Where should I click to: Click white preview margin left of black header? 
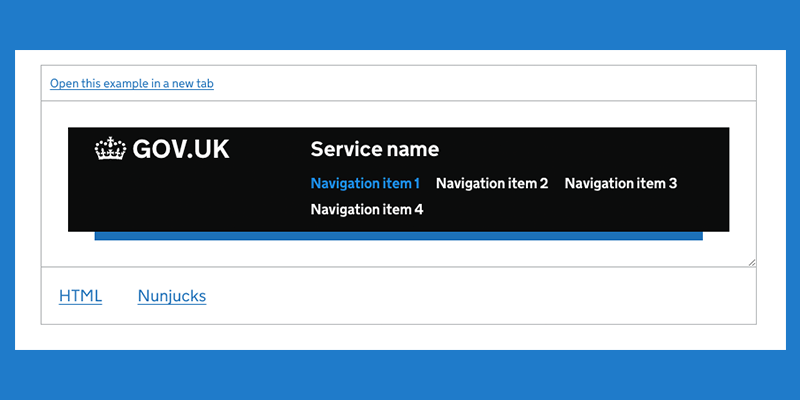(x=55, y=180)
